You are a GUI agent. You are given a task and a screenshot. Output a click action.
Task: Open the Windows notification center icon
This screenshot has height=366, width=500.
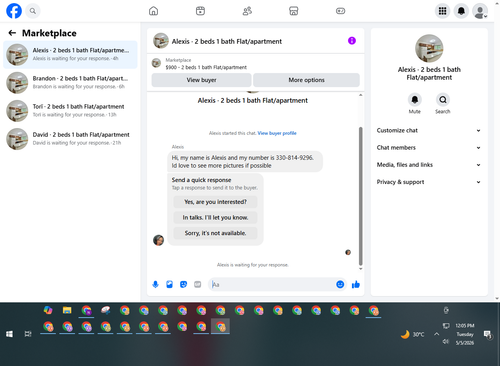tap(488, 334)
